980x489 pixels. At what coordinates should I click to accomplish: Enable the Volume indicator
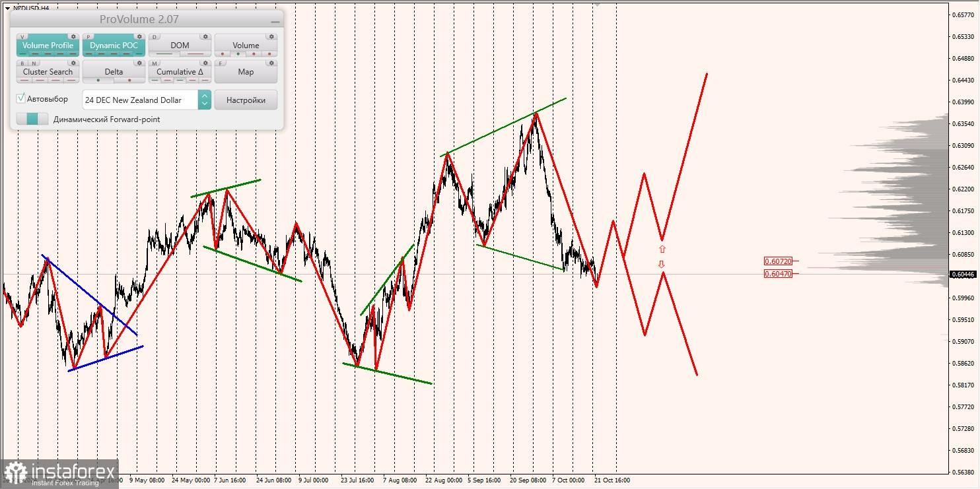tap(246, 46)
